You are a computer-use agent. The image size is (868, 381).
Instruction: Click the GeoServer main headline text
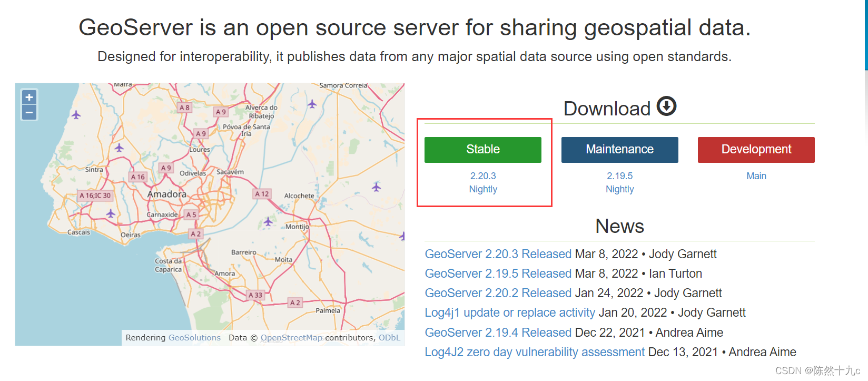click(415, 27)
